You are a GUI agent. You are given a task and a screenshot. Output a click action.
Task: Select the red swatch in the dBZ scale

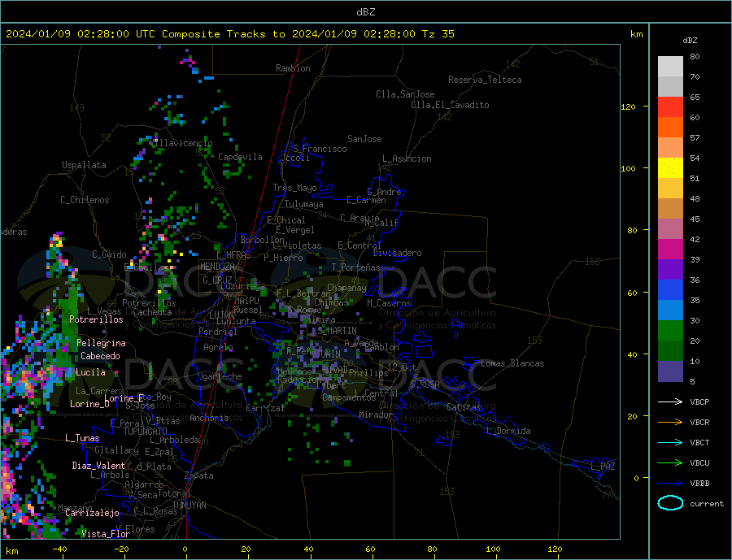(670, 106)
